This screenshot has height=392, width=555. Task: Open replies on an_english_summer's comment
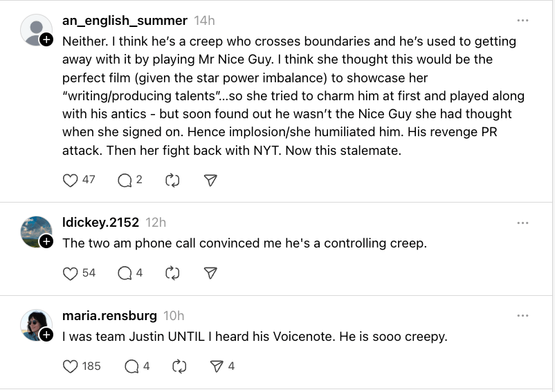pyautogui.click(x=125, y=180)
